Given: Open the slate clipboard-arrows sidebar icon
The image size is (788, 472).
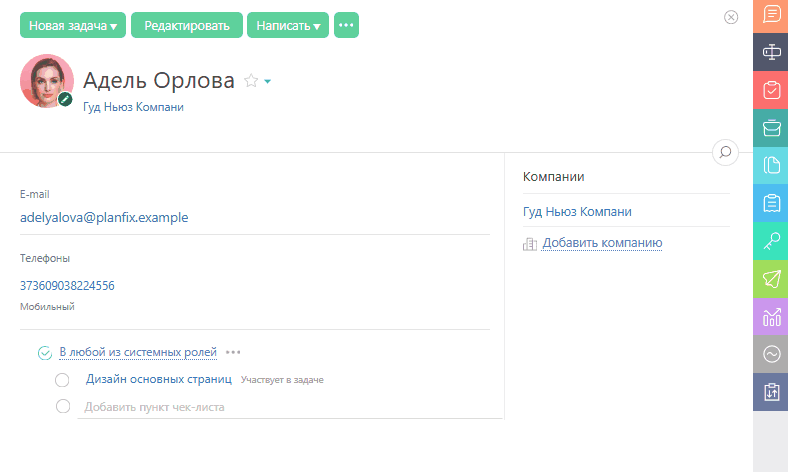Looking at the screenshot, I should click(770, 392).
